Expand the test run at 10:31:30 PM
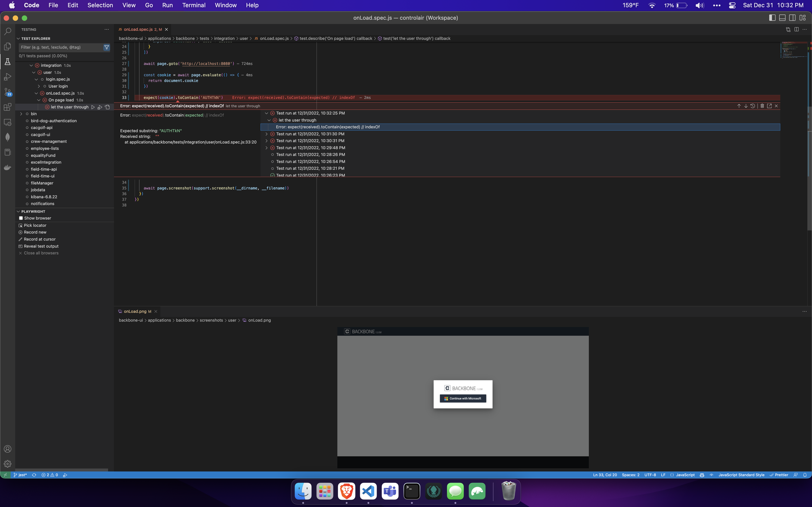The image size is (812, 507). click(266, 134)
